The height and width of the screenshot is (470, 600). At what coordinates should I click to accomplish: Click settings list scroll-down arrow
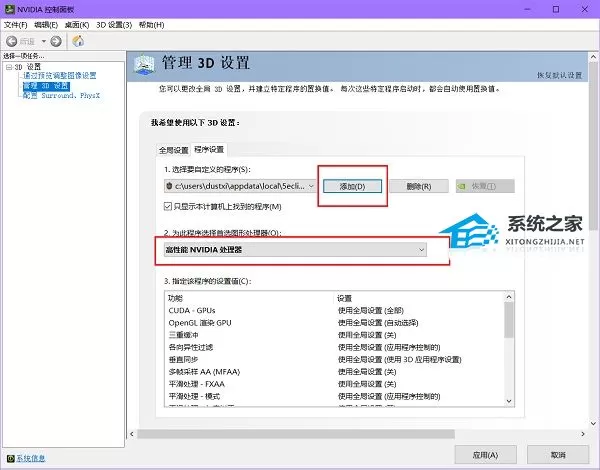pos(509,401)
